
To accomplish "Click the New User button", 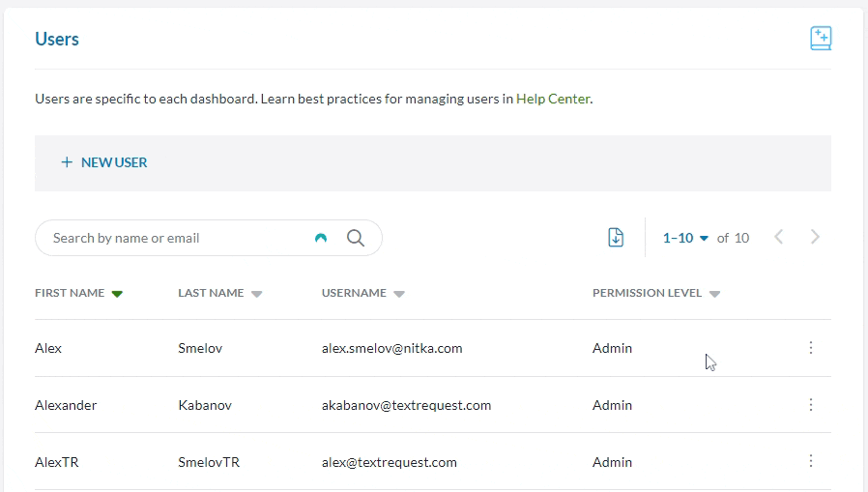I will [104, 162].
